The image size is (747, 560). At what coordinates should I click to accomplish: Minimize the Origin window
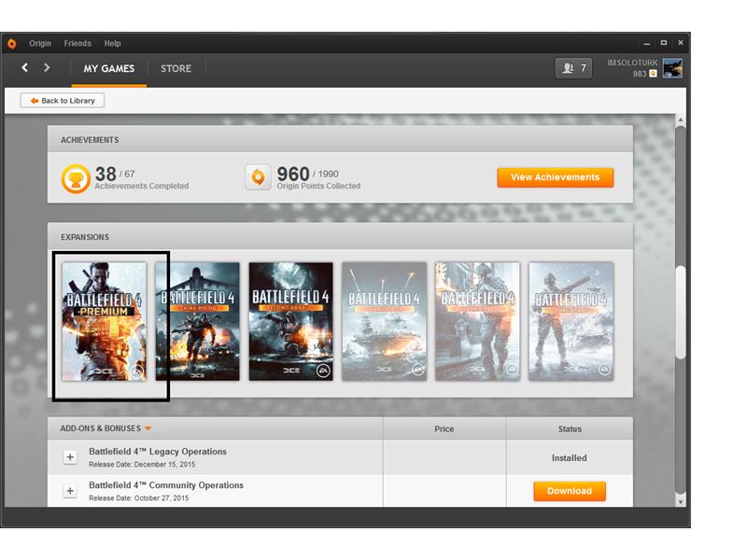646,43
